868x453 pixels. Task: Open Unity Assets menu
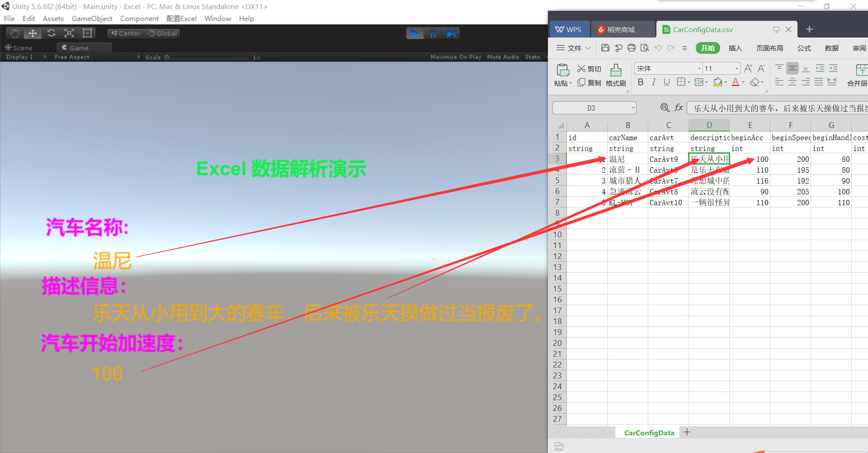53,19
